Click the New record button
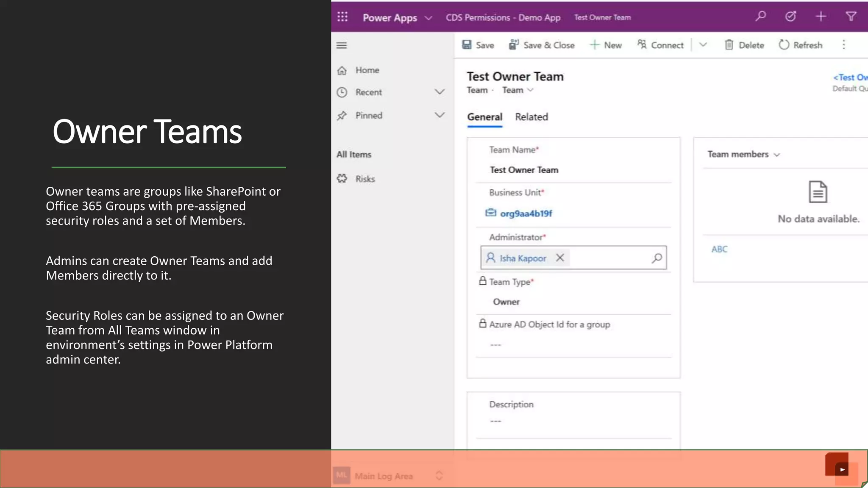Viewport: 868px width, 488px height. [606, 45]
